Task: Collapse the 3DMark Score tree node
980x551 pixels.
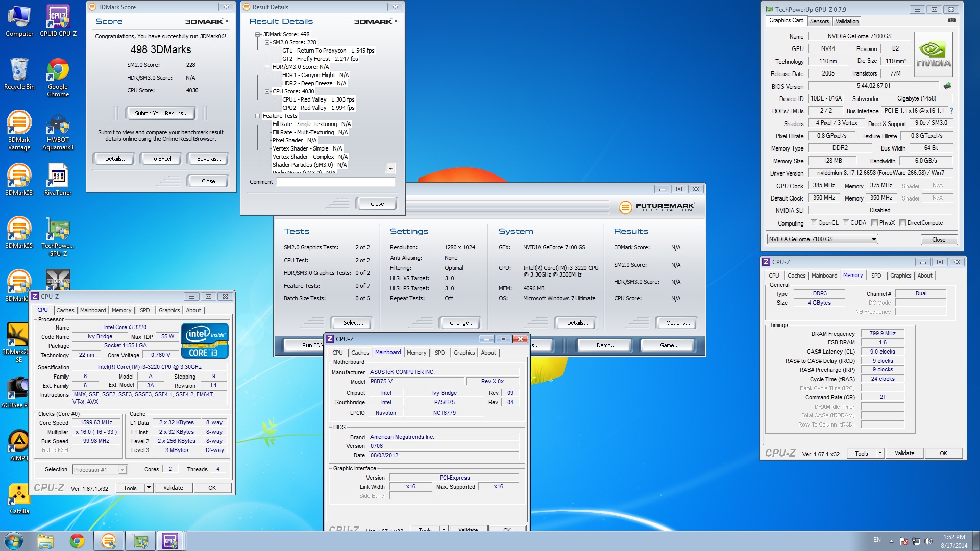Action: 258,34
